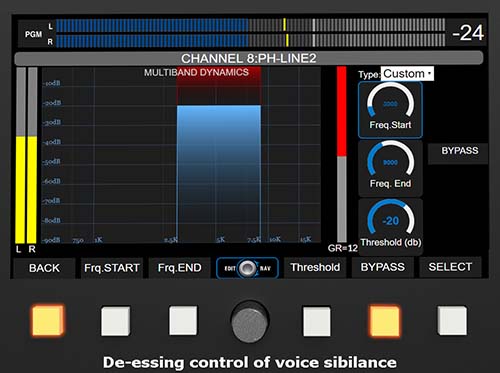Image resolution: width=500 pixels, height=373 pixels.
Task: Open the Type Custom dropdown
Action: point(407,73)
